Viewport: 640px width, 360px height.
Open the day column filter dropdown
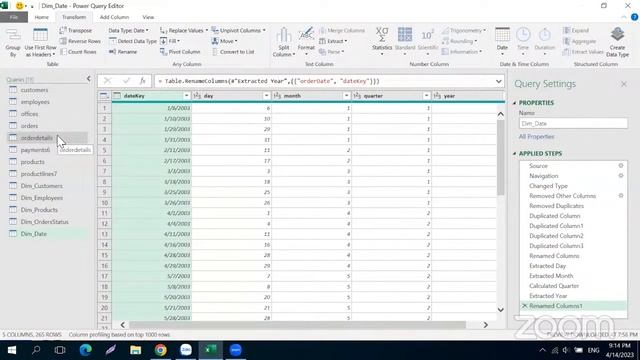pos(266,96)
